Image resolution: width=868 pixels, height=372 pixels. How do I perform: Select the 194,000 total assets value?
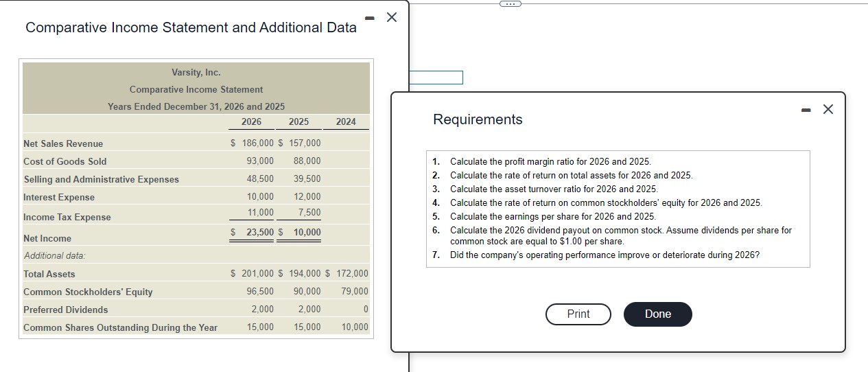305,273
